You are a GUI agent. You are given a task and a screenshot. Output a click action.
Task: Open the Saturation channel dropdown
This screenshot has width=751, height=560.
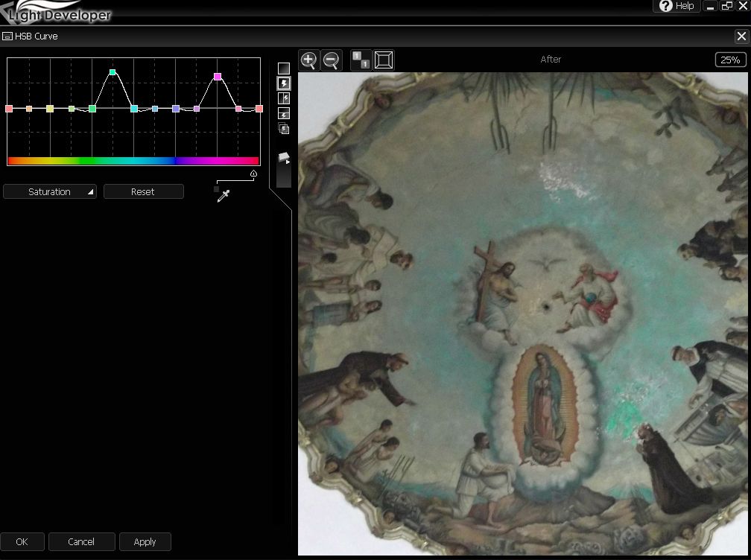click(x=50, y=192)
